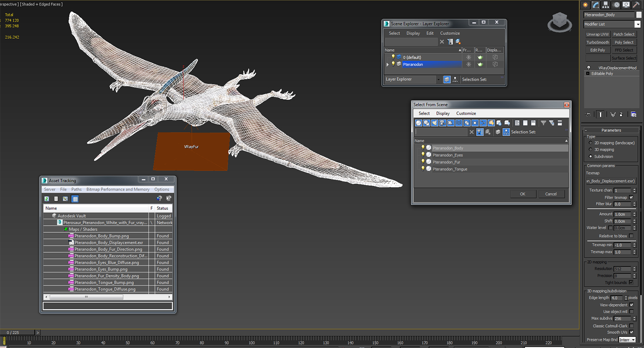Click Sort by Hierarchy icon in Scene Explorer
This screenshot has width=644, height=348.
[x=455, y=79]
